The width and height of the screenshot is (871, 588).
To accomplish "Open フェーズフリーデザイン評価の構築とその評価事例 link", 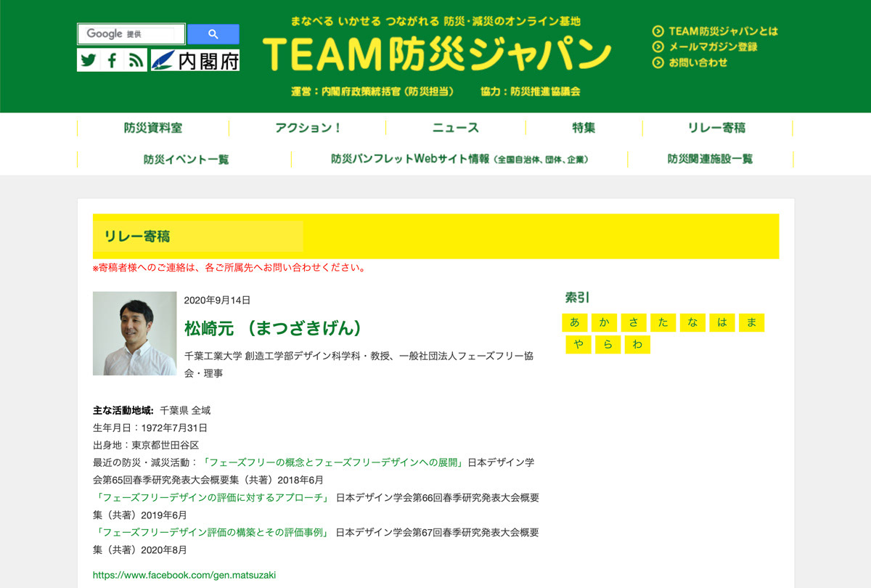I will pos(213,532).
